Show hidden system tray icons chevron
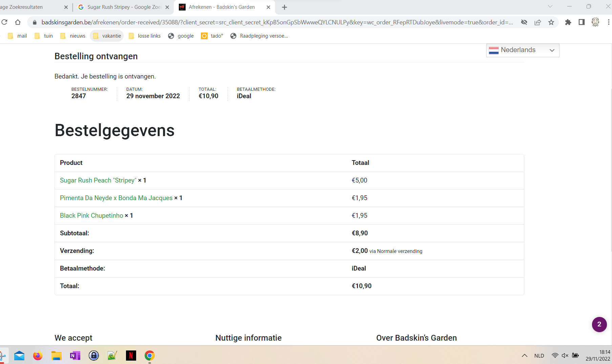 tap(524, 356)
